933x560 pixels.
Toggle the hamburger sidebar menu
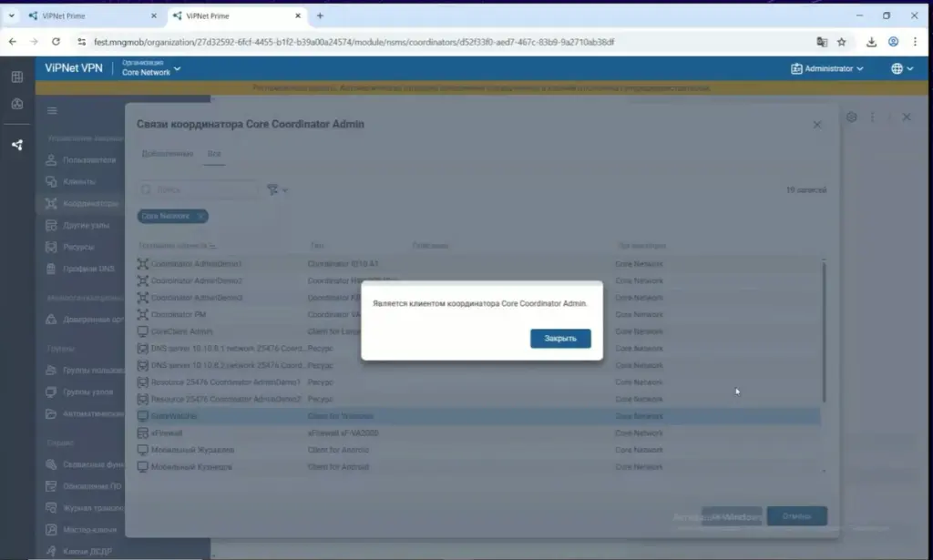(x=52, y=110)
